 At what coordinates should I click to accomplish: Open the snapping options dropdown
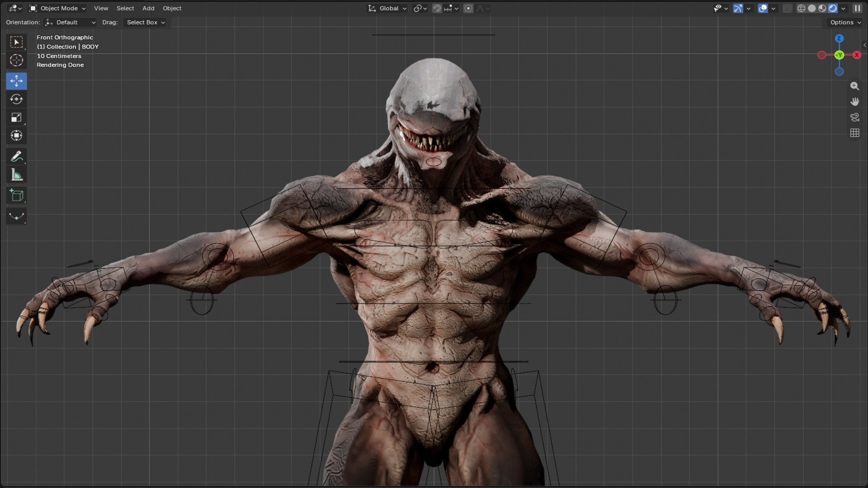point(451,8)
